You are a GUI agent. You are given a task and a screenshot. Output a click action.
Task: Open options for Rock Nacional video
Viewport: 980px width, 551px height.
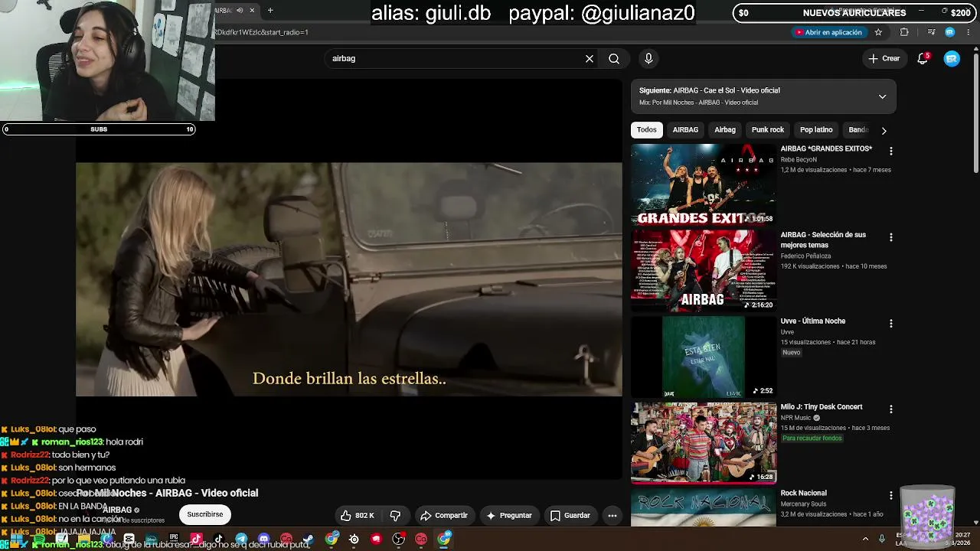coord(890,496)
